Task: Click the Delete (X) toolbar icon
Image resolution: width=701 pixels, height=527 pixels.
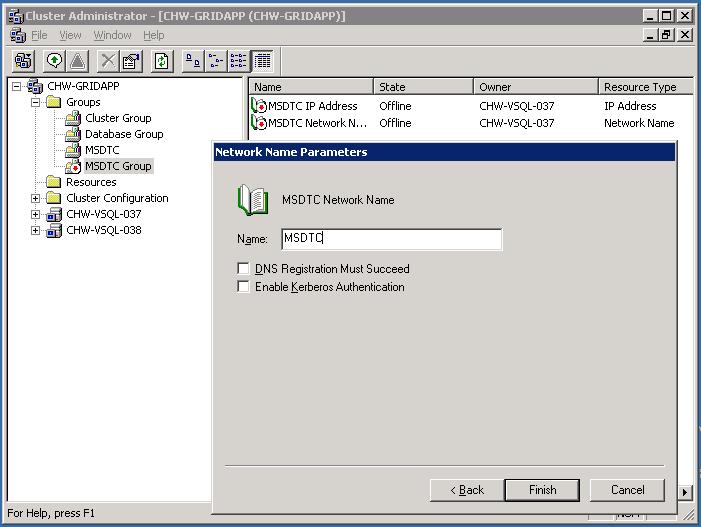Action: (108, 61)
